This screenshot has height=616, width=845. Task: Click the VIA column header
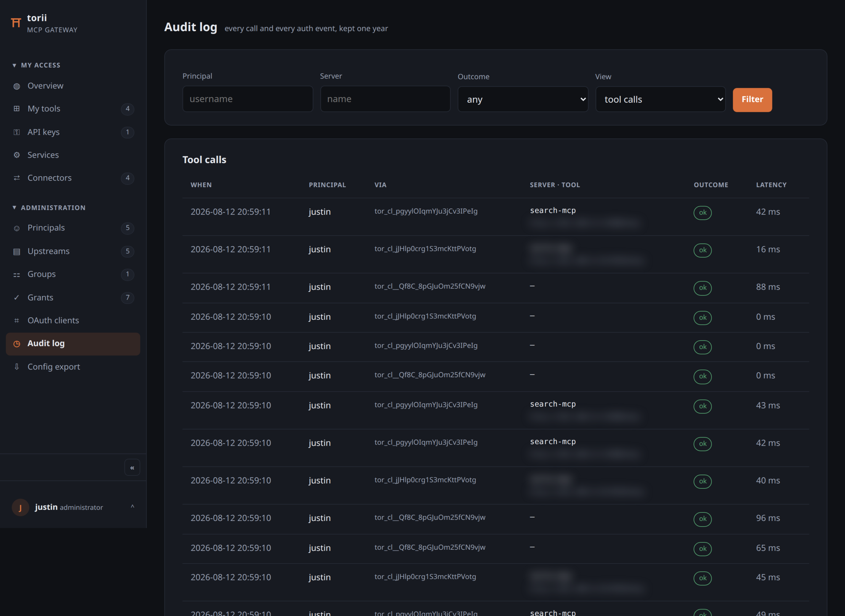pyautogui.click(x=380, y=185)
